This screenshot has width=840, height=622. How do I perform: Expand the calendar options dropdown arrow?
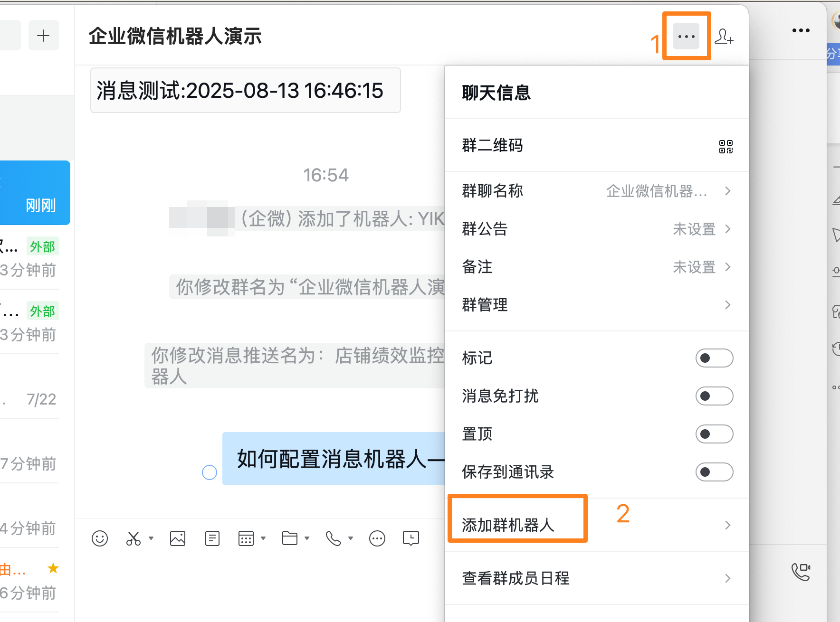coord(263,538)
